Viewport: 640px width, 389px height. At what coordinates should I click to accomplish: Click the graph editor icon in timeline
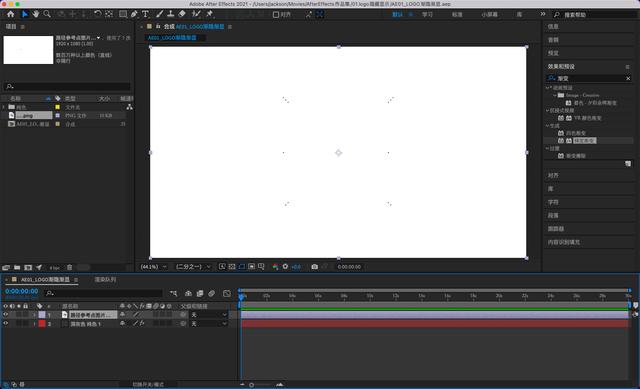click(227, 293)
